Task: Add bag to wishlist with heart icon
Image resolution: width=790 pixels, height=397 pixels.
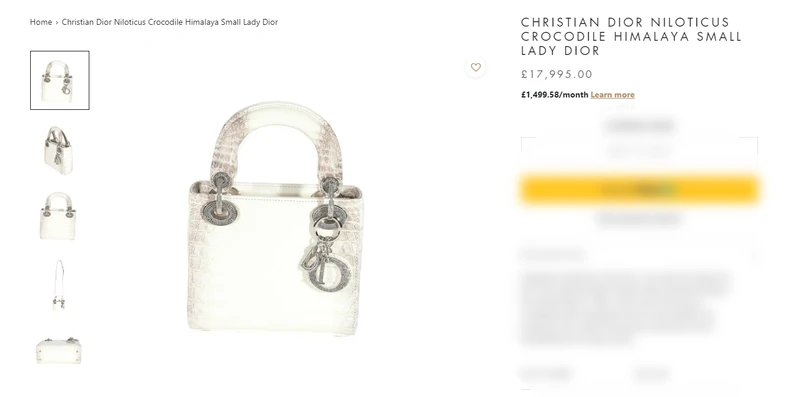Action: pyautogui.click(x=475, y=67)
